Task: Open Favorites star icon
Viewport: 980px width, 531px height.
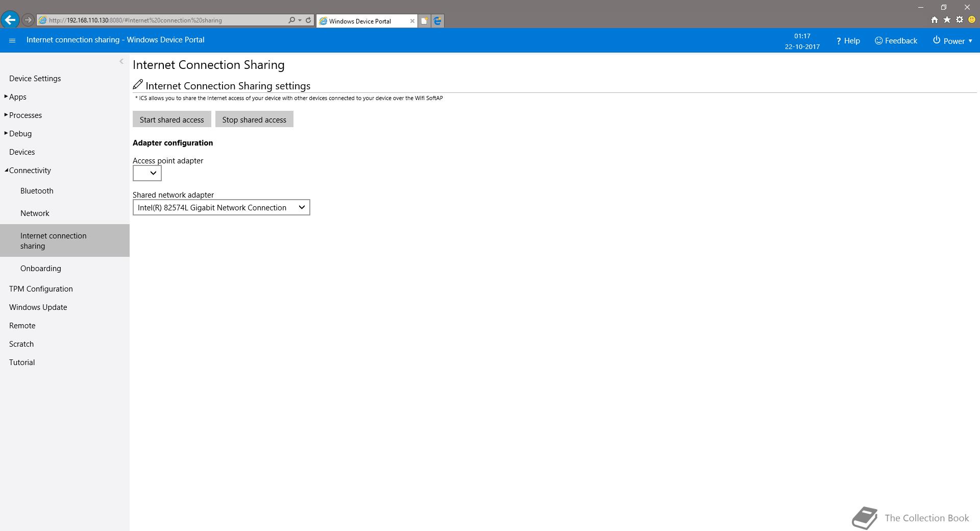Action: click(x=947, y=20)
